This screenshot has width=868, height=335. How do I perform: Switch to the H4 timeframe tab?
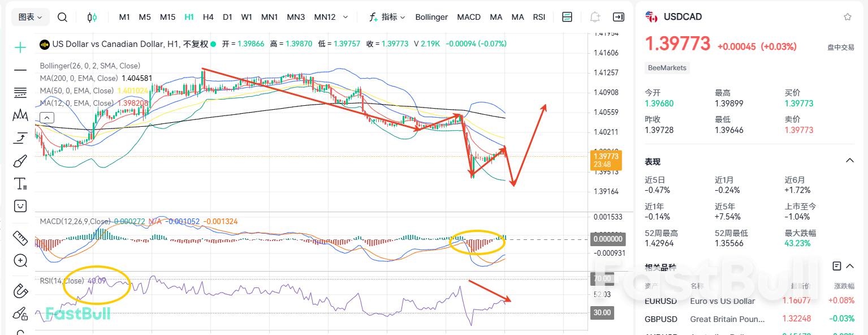click(x=208, y=17)
